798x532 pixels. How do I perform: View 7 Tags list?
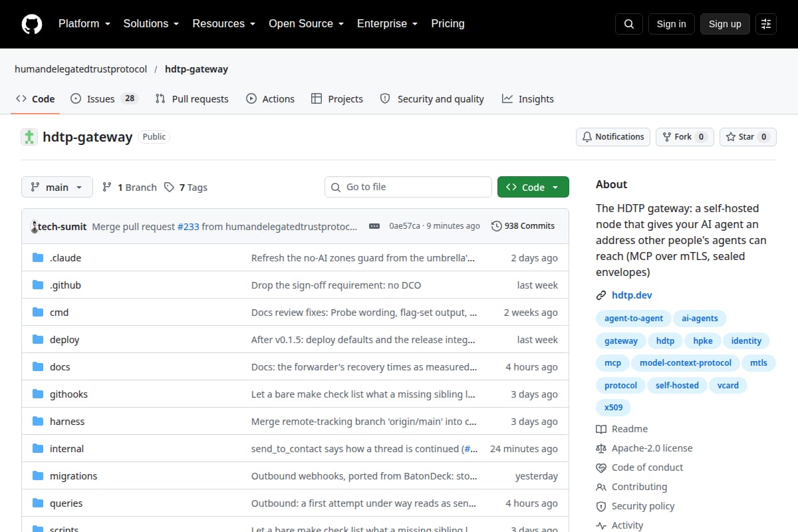[186, 188]
